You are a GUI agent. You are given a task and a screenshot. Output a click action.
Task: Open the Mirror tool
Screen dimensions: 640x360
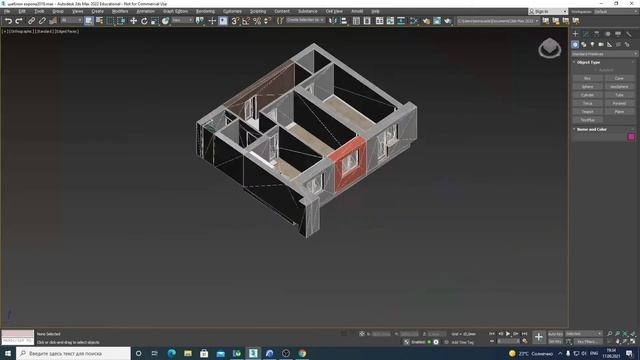[x=333, y=21]
